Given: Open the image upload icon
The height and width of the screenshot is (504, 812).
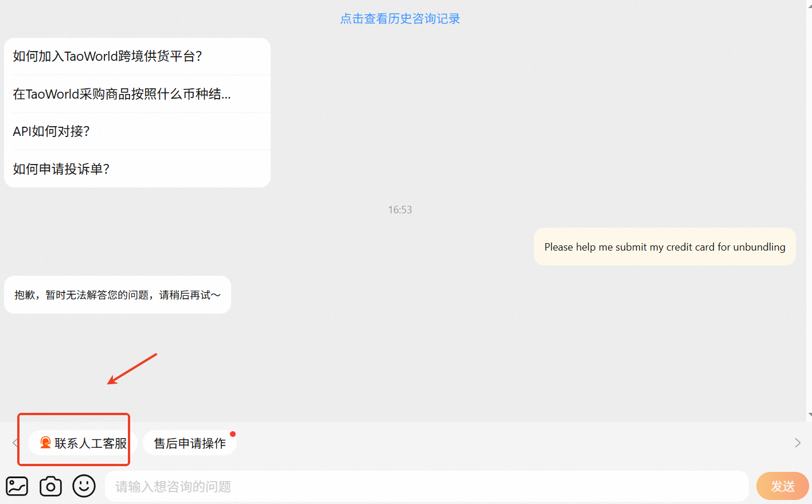Looking at the screenshot, I should pos(17,486).
